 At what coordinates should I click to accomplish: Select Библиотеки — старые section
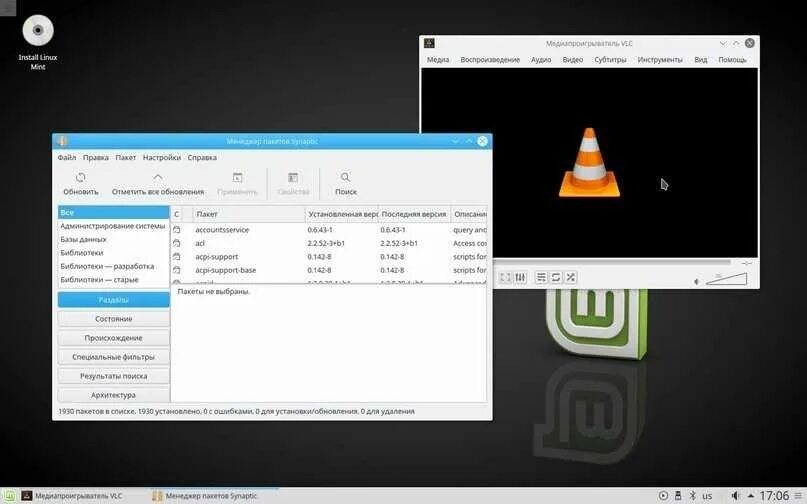point(113,280)
